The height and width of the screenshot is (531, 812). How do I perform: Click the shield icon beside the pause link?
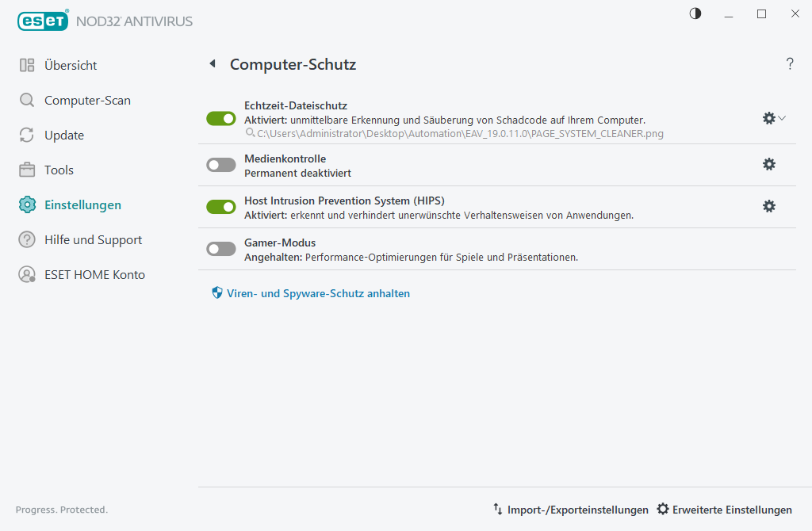[216, 292]
